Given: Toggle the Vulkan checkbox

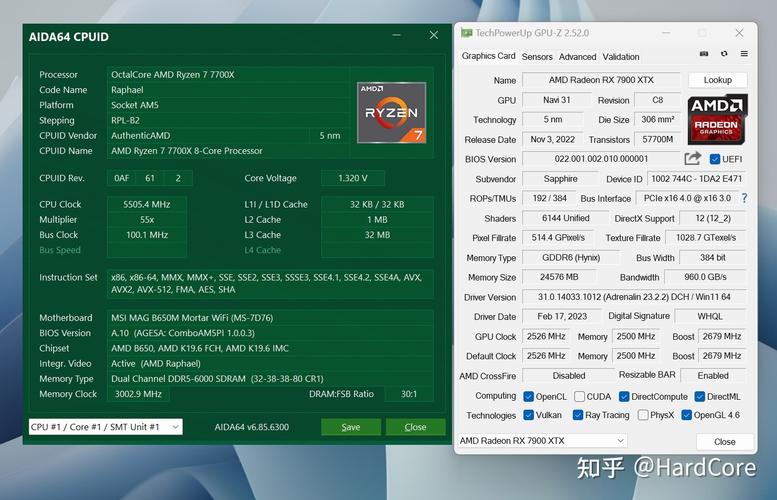Looking at the screenshot, I should (529, 415).
